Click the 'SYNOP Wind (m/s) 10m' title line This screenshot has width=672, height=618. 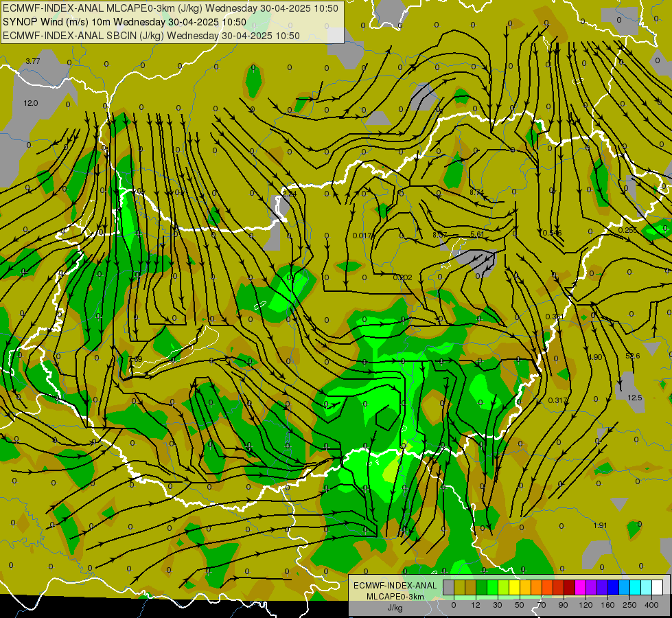click(124, 22)
